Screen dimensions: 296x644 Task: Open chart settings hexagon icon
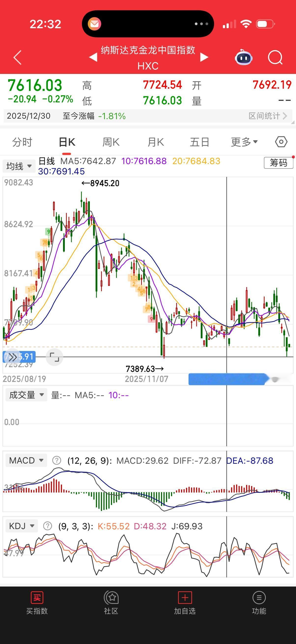click(281, 142)
